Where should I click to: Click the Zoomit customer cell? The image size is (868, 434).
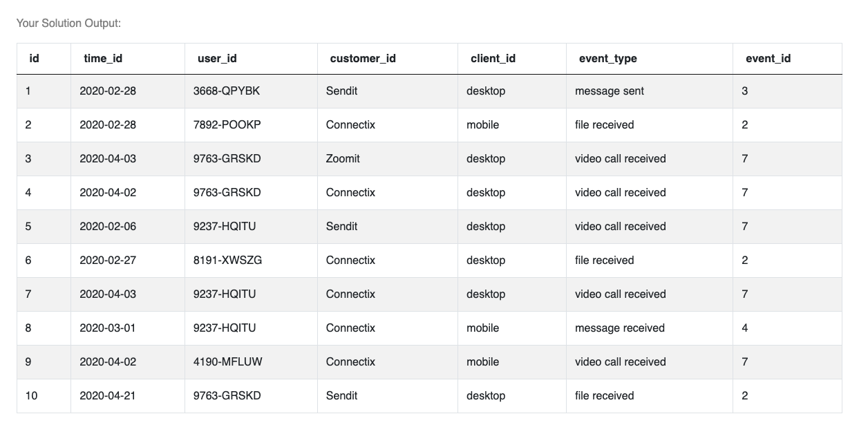(343, 159)
